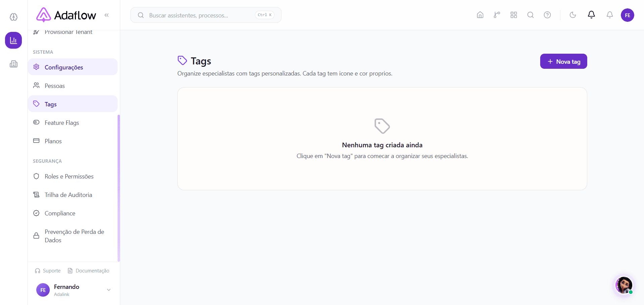Click the "Nenhuma tag criada ainda" text
Screen dimensions: 644x305
coord(382,145)
